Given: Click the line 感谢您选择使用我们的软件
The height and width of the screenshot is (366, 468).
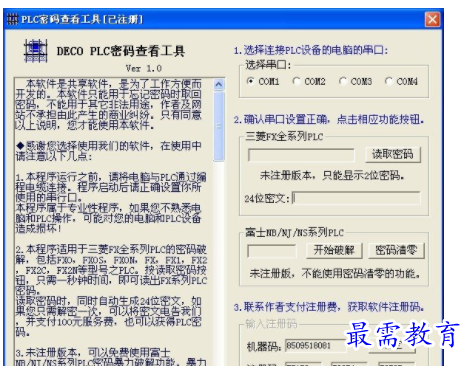Looking at the screenshot, I should 109,151.
